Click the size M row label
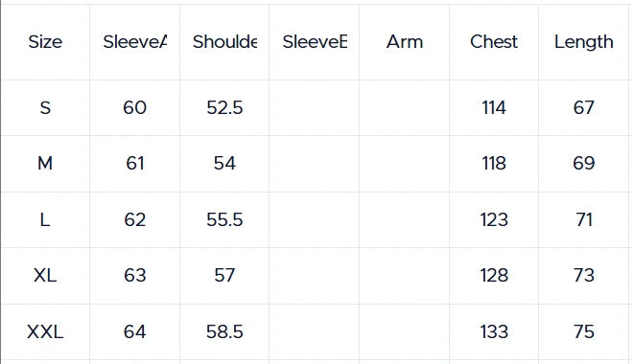The width and height of the screenshot is (633, 364). click(x=45, y=164)
